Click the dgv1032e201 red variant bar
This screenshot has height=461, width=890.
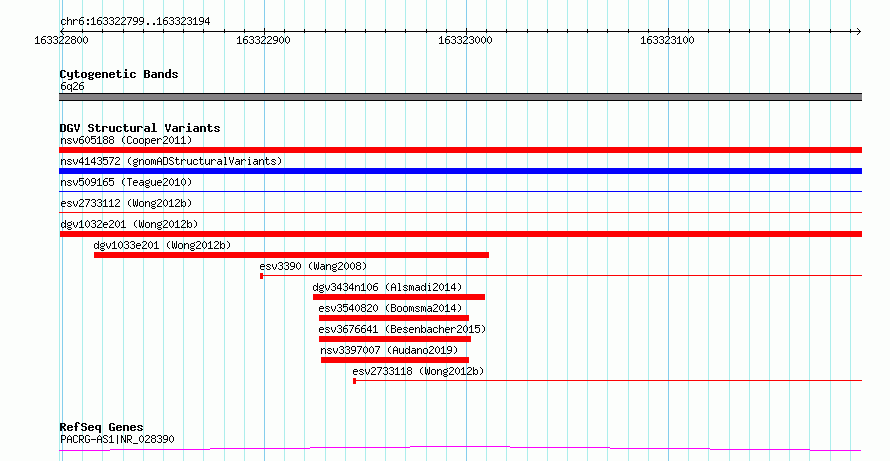pyautogui.click(x=460, y=234)
